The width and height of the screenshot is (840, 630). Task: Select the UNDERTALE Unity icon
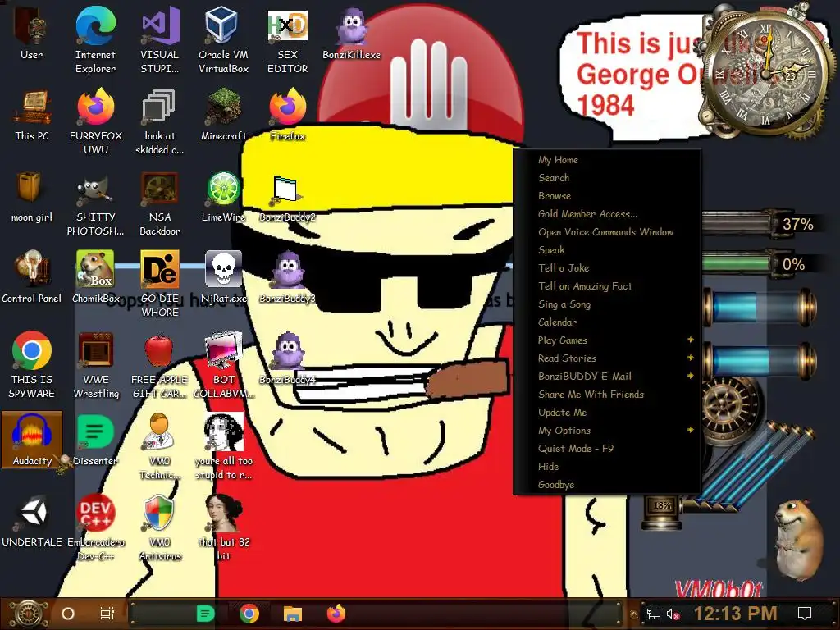[x=32, y=522]
